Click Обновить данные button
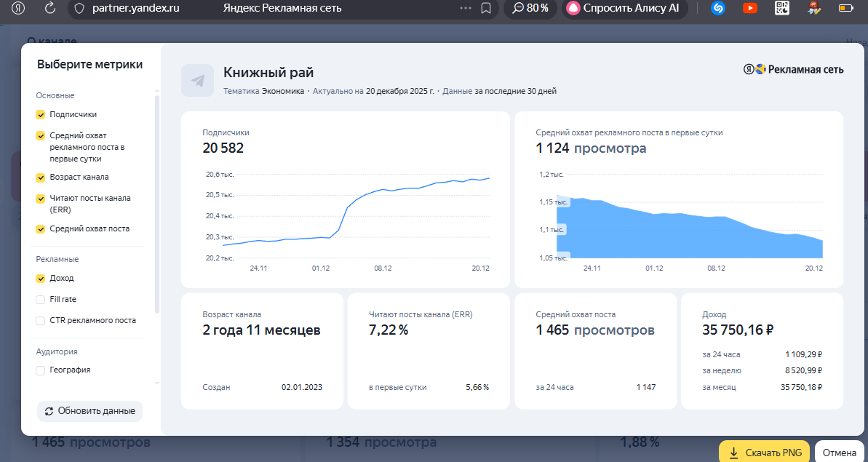The width and height of the screenshot is (868, 462). [90, 411]
